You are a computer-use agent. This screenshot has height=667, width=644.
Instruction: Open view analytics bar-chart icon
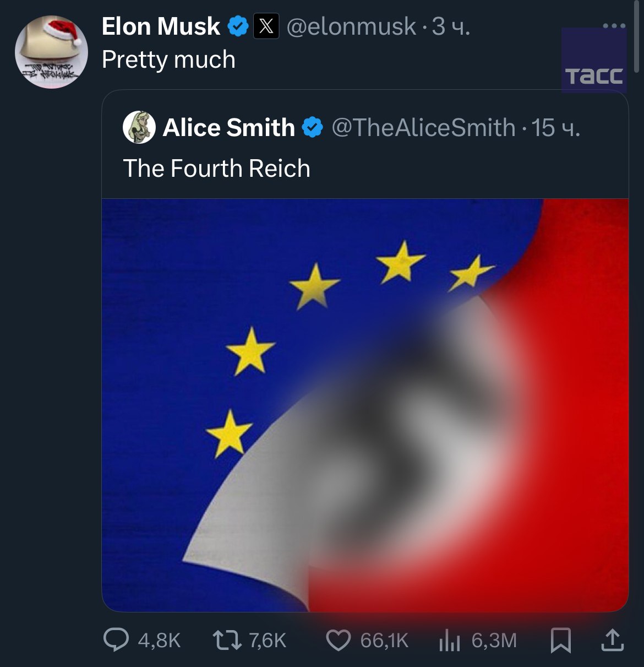click(449, 641)
